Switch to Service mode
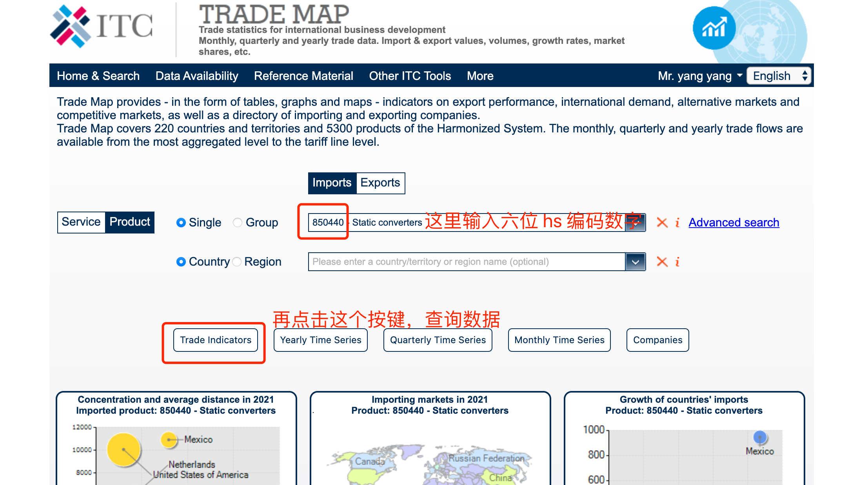Screen dimensions: 868x485 [81, 222]
